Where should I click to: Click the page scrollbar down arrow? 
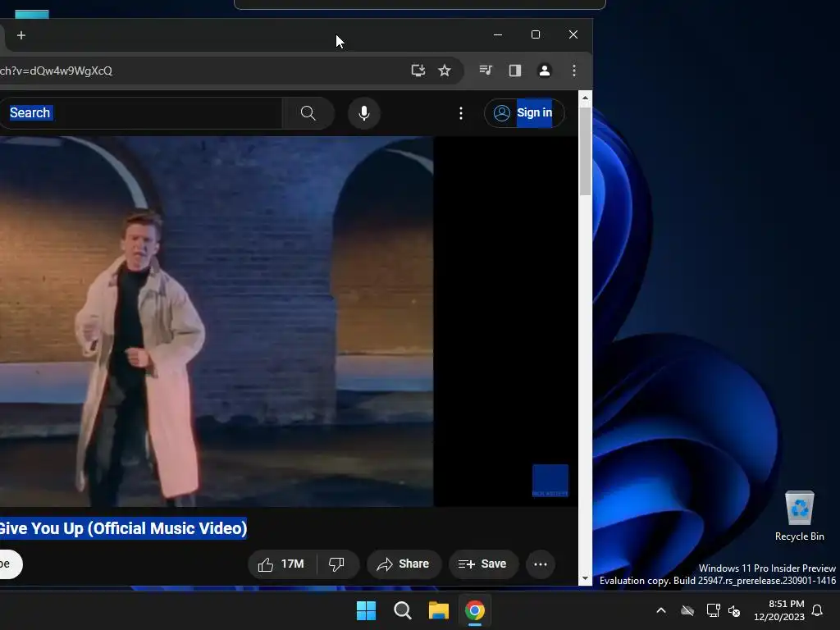pos(585,578)
